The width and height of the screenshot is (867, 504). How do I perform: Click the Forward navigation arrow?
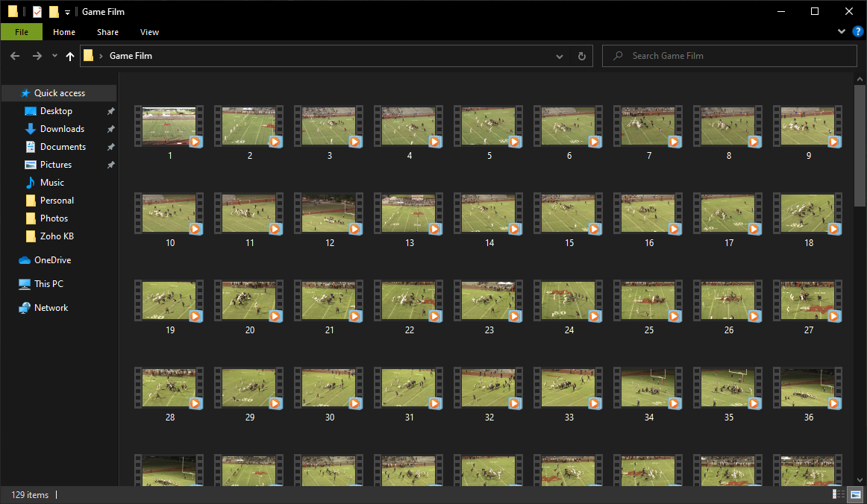37,56
